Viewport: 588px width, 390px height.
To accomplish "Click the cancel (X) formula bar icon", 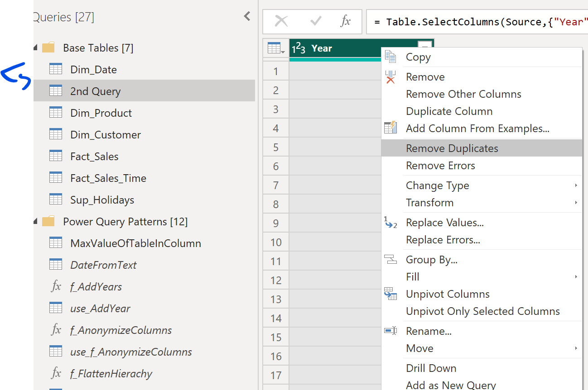I will tap(281, 21).
